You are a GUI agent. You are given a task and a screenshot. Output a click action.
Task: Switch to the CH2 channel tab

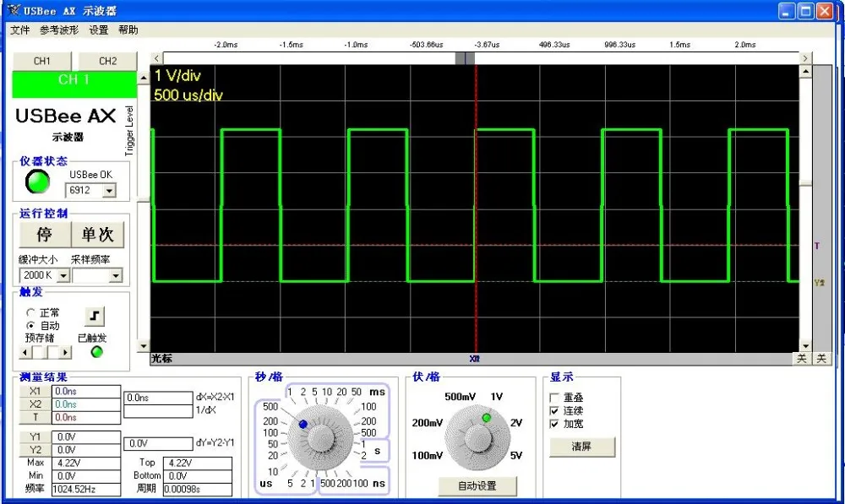[108, 61]
